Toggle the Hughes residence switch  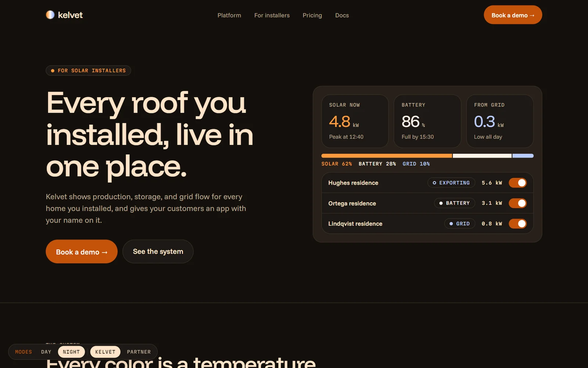coord(517,183)
